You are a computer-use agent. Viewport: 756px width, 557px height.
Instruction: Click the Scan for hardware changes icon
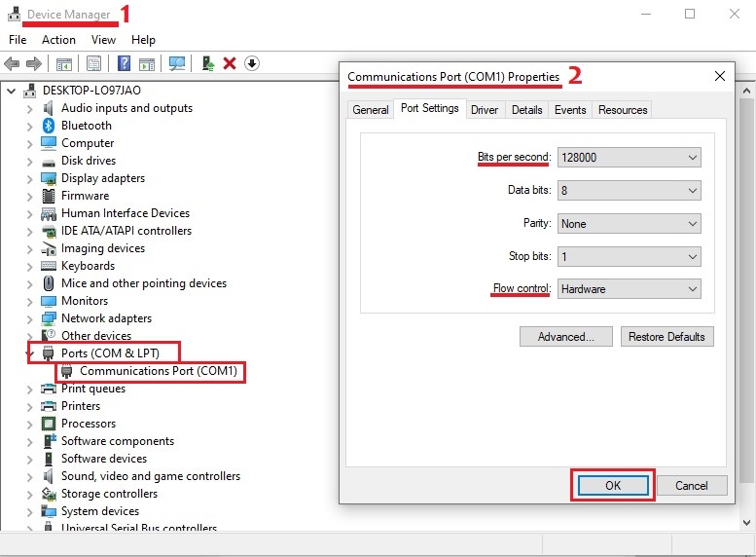pos(177,63)
